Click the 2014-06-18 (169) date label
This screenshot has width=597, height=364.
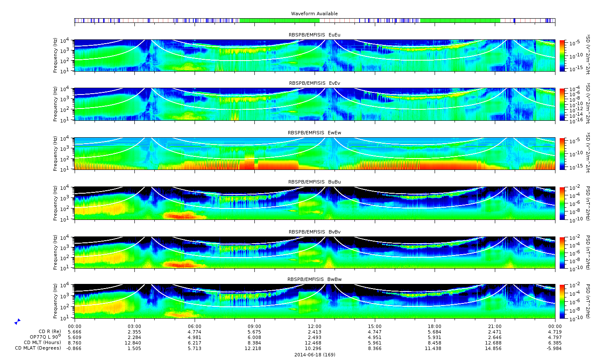[314, 355]
